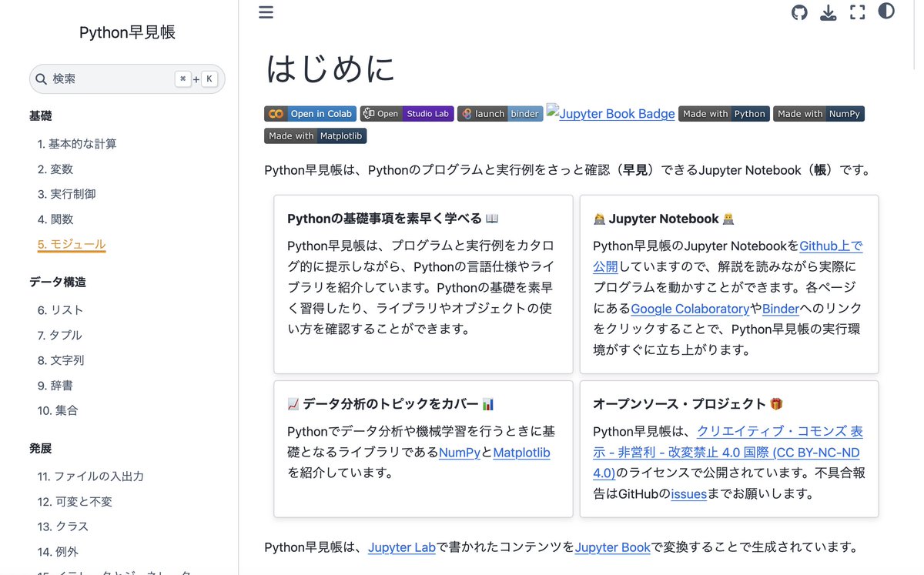Open the Binder link in the card

[781, 309]
